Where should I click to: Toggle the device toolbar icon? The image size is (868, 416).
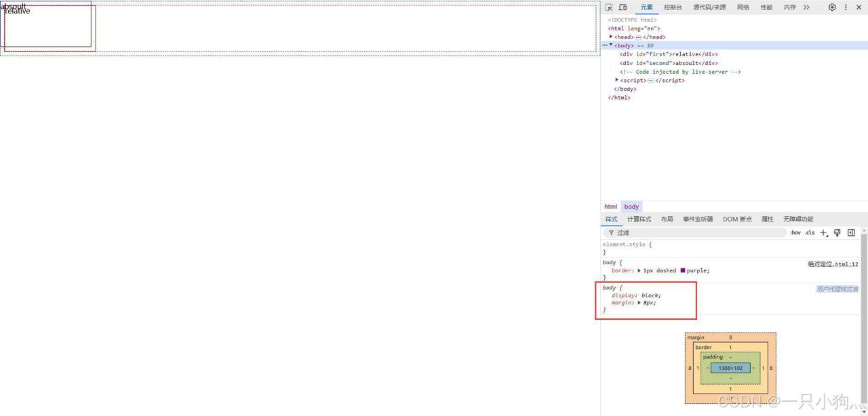623,7
